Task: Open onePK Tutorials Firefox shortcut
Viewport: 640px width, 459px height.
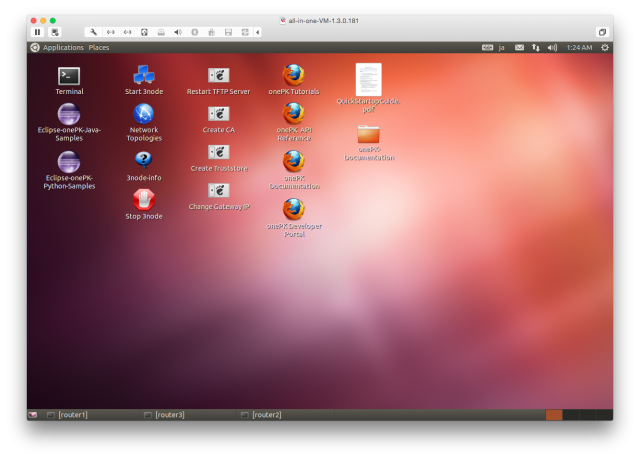Action: pyautogui.click(x=294, y=75)
